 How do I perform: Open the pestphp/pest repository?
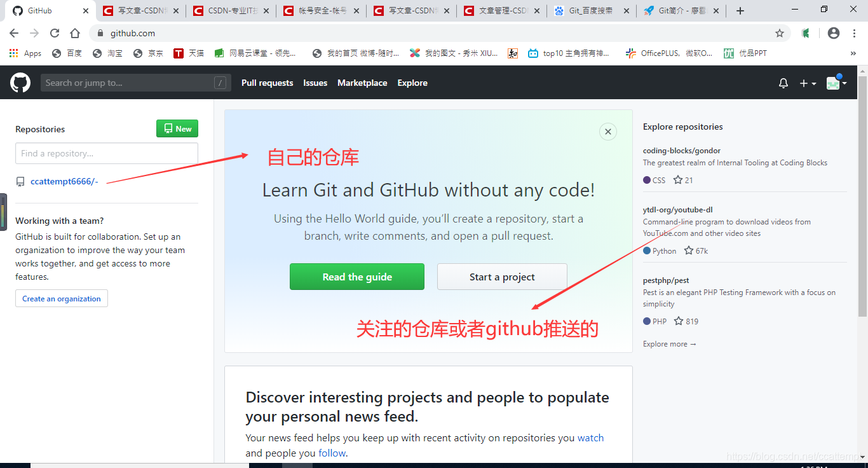[666, 280]
